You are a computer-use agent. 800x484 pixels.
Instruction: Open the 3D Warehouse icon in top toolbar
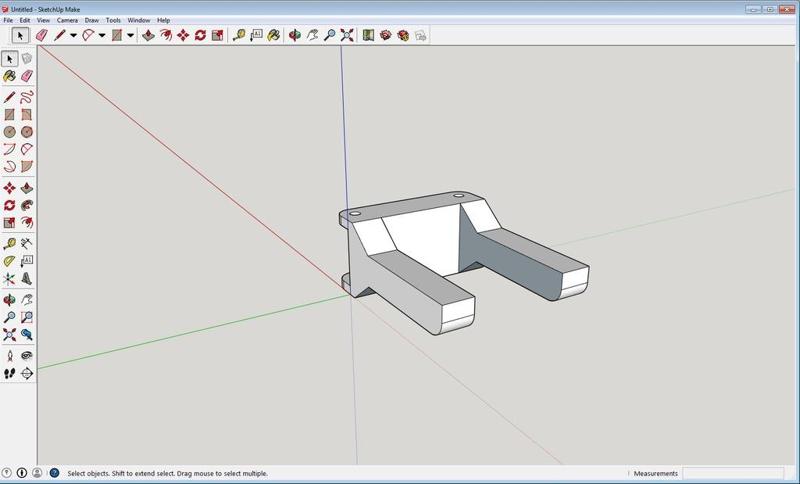pyautogui.click(x=385, y=35)
